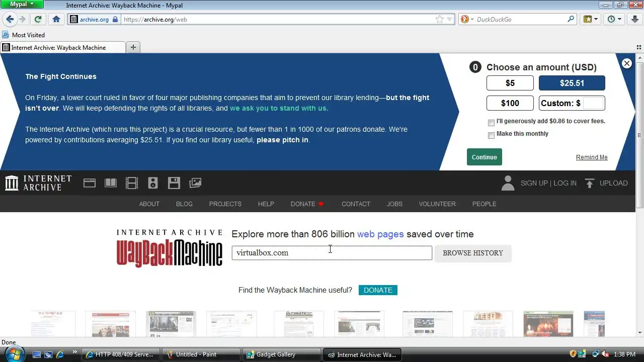Follow the 'web pages' link
644x362 pixels.
coord(380,234)
